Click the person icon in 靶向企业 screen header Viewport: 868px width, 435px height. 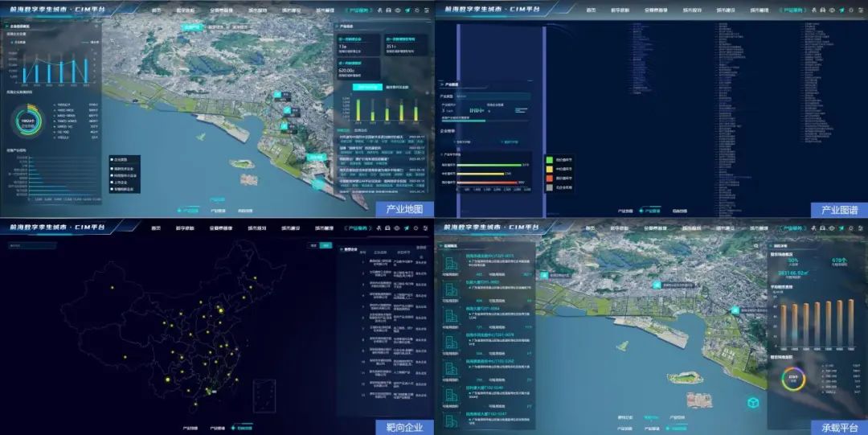(379, 228)
